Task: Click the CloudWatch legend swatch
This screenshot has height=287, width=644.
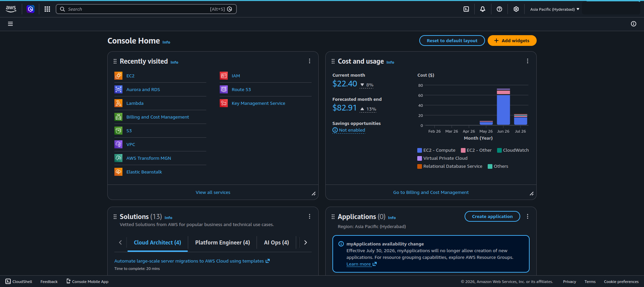Action: click(x=499, y=150)
